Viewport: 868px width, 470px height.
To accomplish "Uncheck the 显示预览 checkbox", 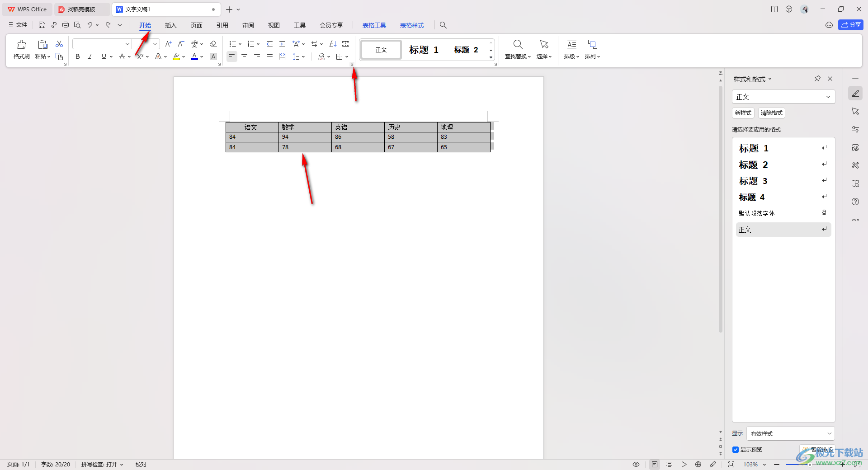I will click(736, 450).
